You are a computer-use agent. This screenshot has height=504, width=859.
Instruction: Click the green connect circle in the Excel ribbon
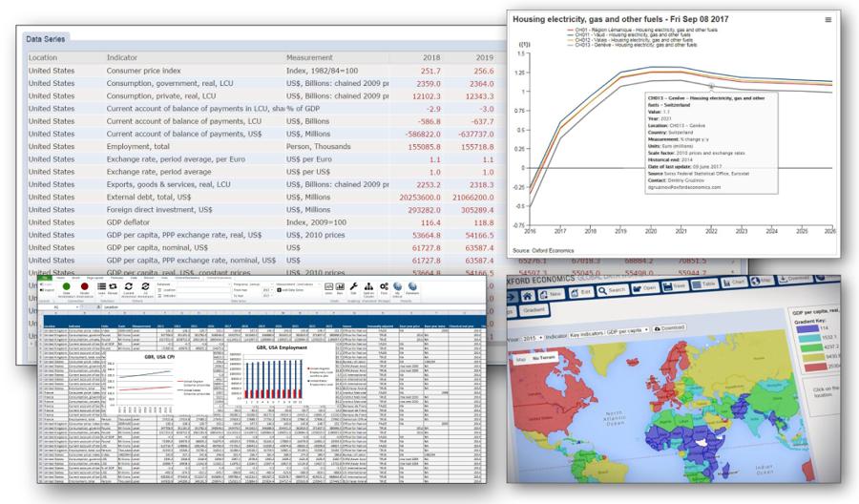tap(66, 286)
